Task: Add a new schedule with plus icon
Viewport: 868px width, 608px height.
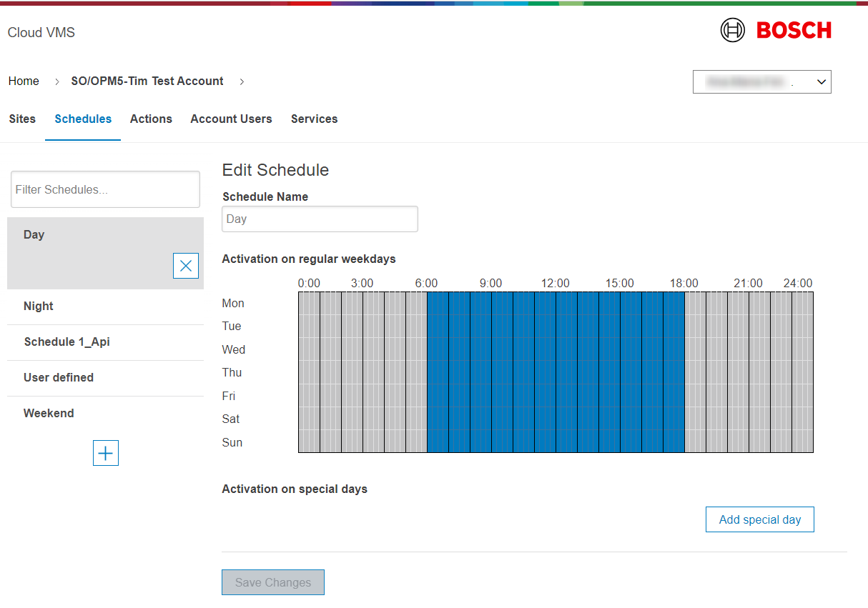Action: pos(106,453)
